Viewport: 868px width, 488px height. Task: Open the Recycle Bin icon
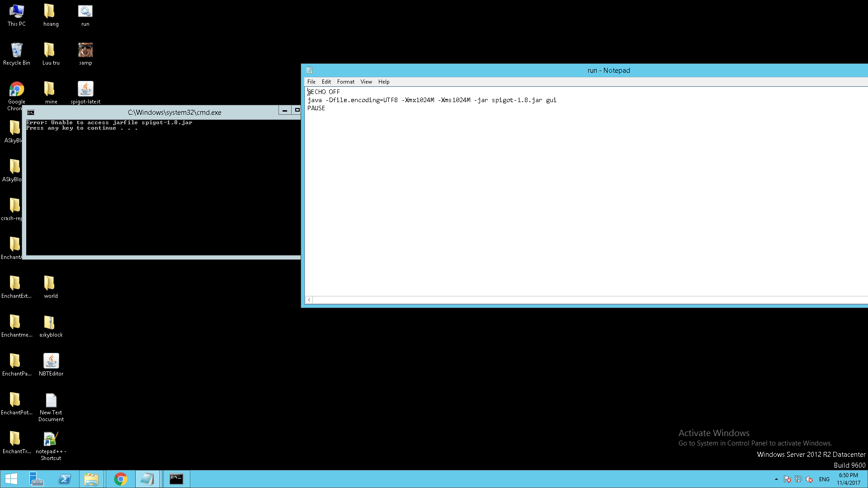pos(17,51)
